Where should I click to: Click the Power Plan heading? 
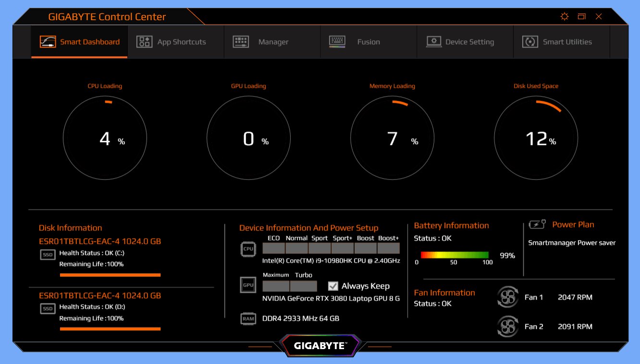(573, 225)
